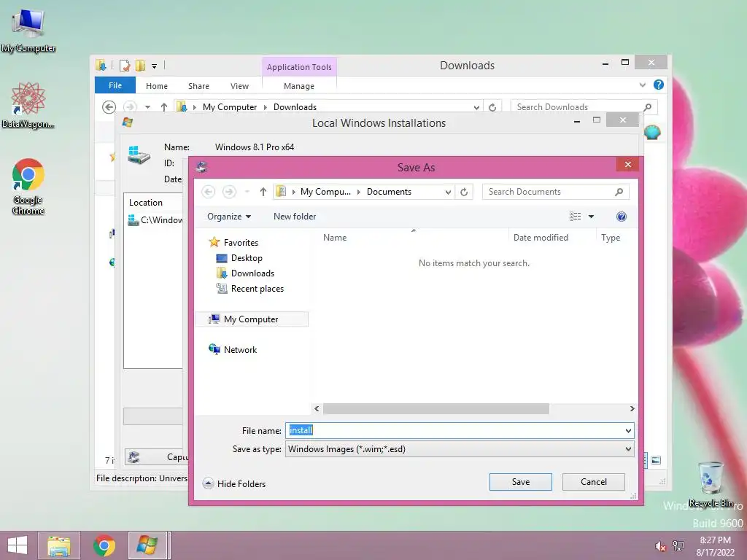This screenshot has height=560, width=747.
Task: Click My Computer in Downloads breadcrumb
Action: (230, 107)
